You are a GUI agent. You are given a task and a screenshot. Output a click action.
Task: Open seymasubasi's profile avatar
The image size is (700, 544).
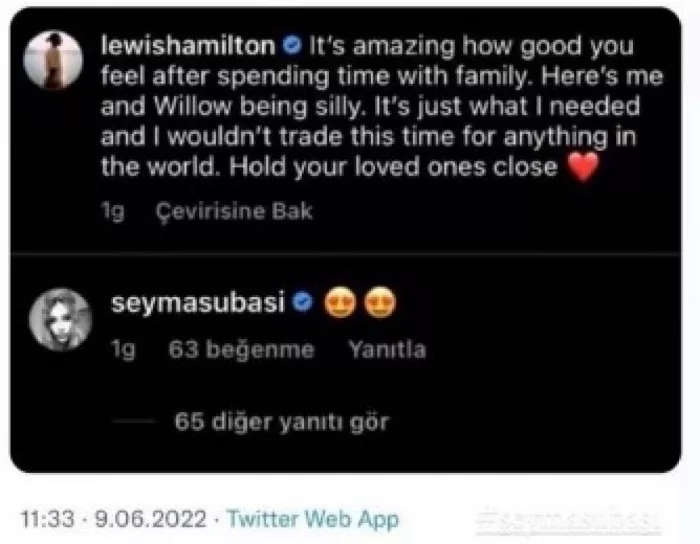[x=60, y=319]
